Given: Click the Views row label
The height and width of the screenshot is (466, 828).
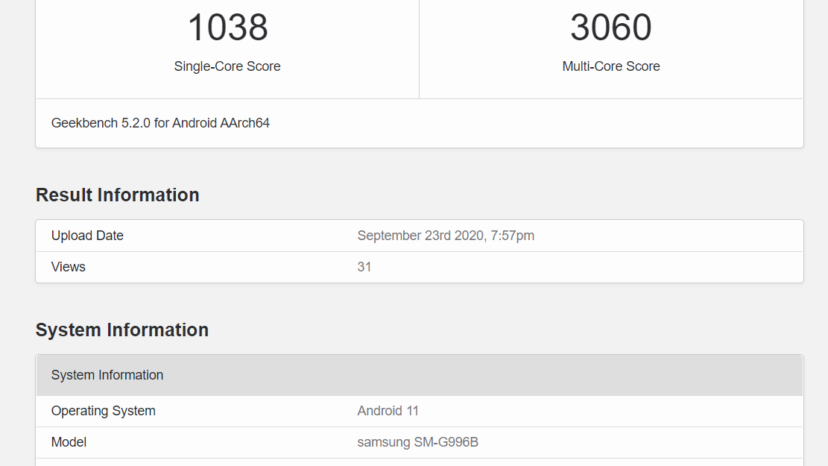Looking at the screenshot, I should point(68,267).
